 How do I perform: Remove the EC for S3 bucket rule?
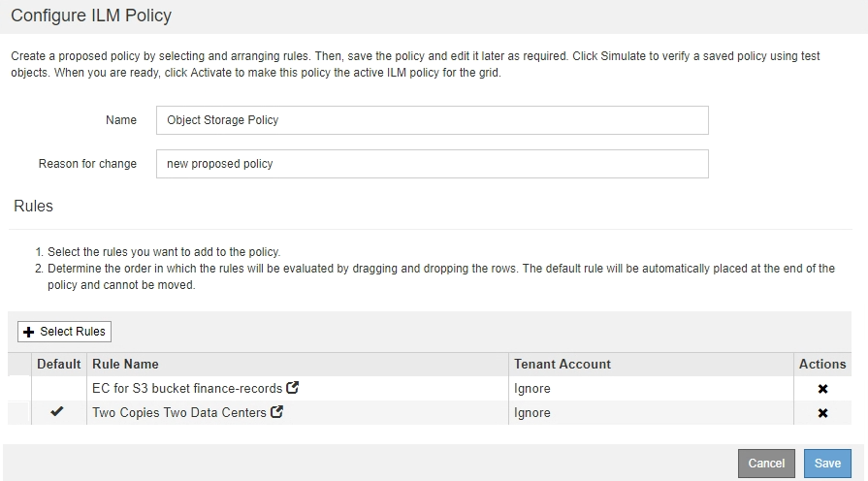[822, 389]
